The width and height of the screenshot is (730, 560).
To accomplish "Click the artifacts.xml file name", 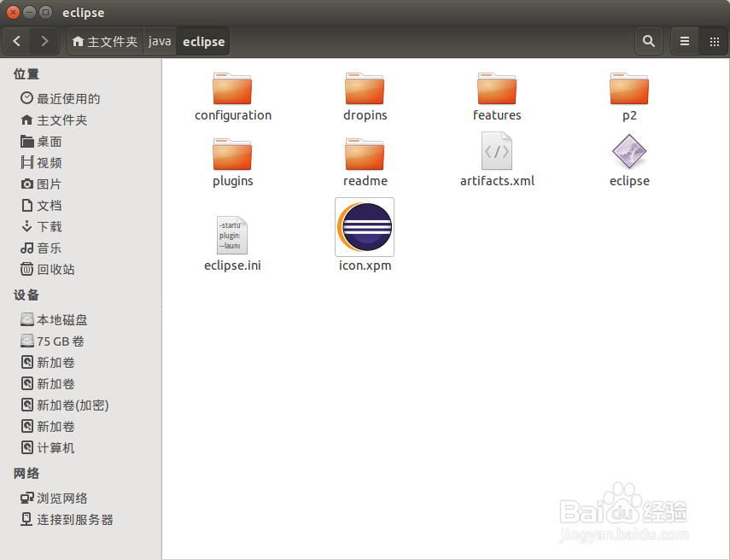I will tap(497, 181).
